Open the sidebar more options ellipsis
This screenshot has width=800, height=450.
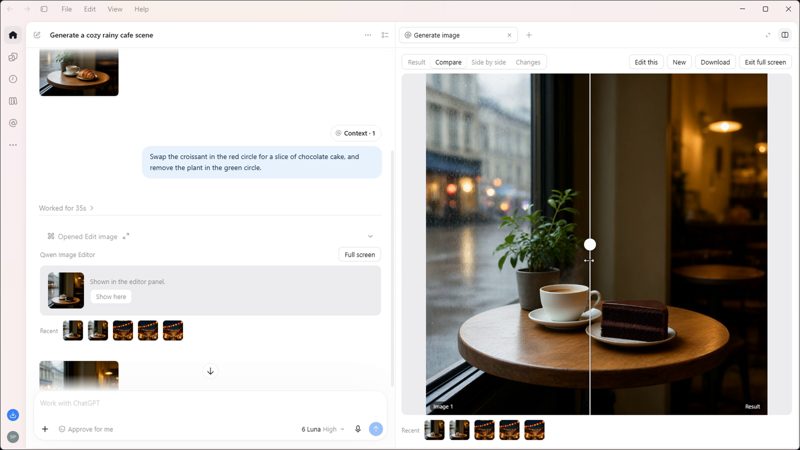(x=13, y=145)
